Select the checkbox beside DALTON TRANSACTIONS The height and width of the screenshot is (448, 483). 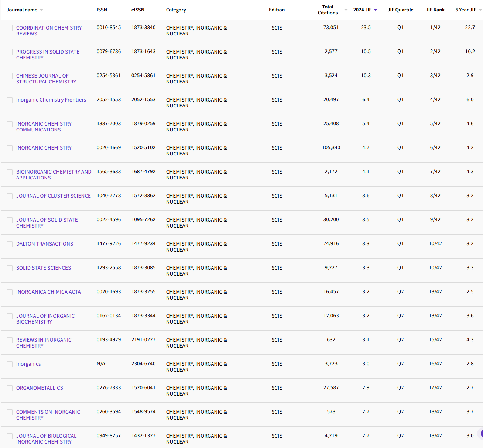[x=10, y=244]
